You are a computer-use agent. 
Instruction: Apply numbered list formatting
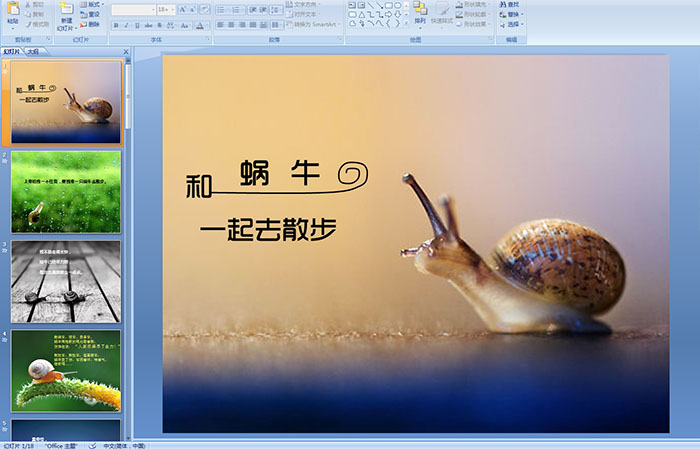(x=237, y=10)
